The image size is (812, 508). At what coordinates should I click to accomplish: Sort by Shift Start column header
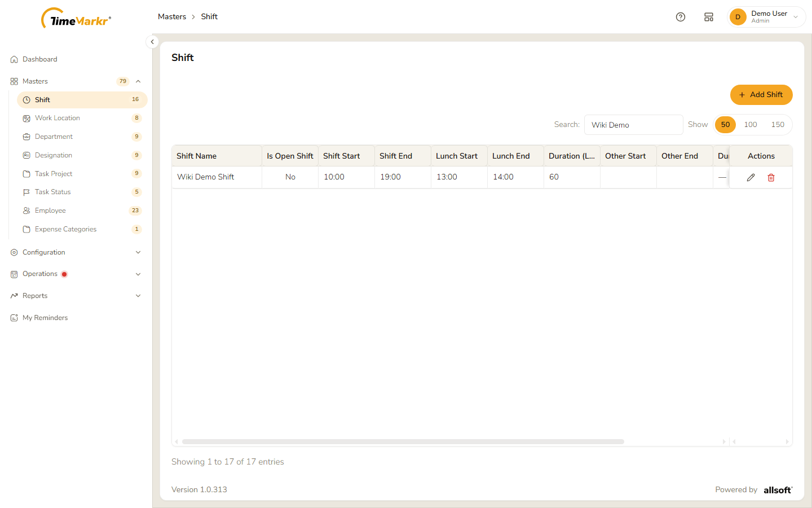[x=346, y=156]
